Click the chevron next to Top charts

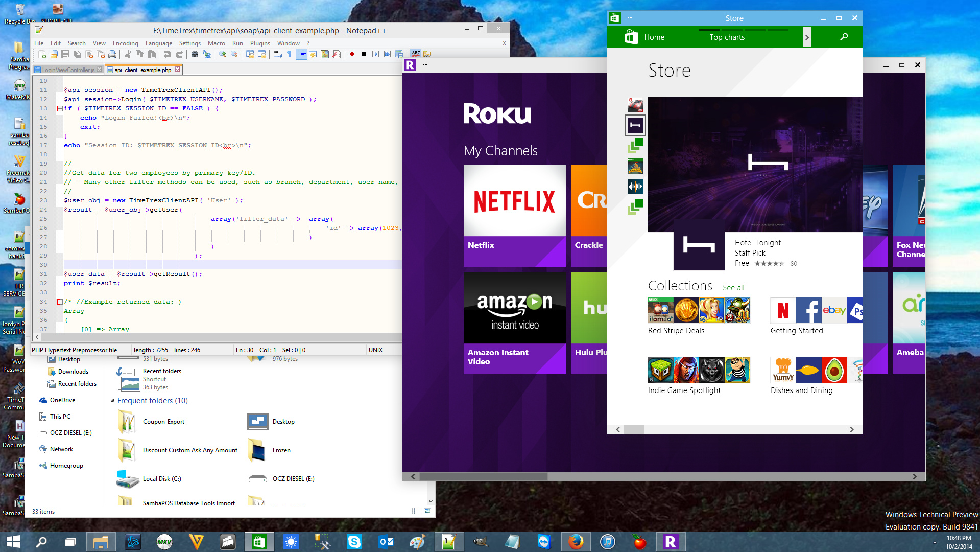click(x=807, y=37)
